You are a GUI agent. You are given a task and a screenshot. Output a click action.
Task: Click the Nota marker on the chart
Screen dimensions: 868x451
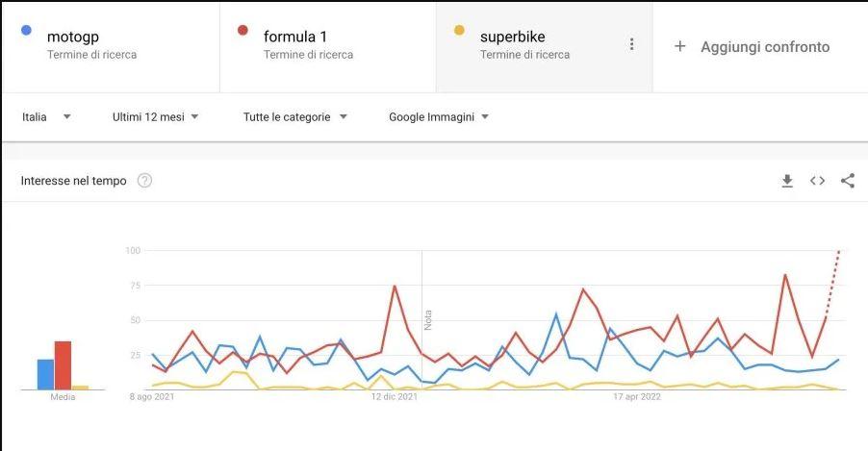click(x=427, y=320)
